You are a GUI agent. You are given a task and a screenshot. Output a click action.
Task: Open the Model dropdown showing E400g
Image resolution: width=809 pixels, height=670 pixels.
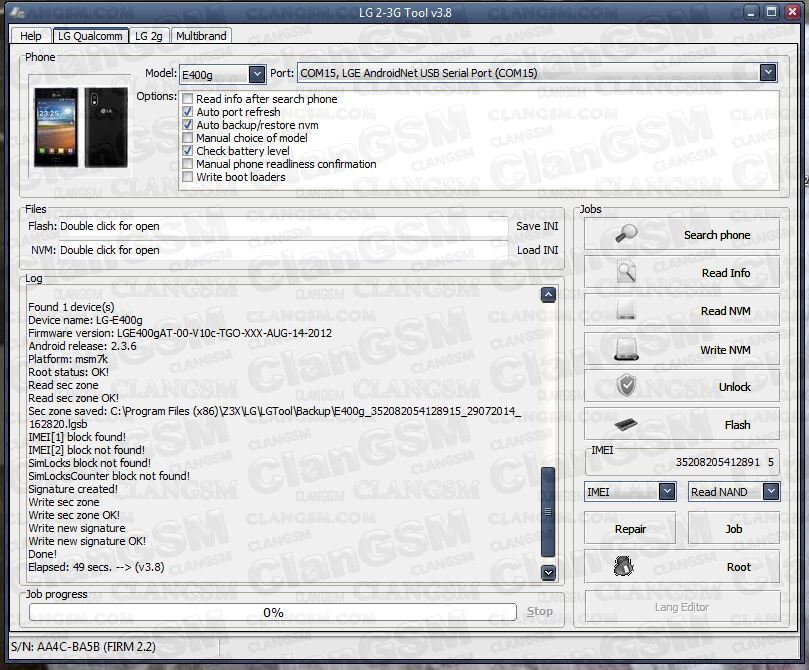(x=257, y=74)
